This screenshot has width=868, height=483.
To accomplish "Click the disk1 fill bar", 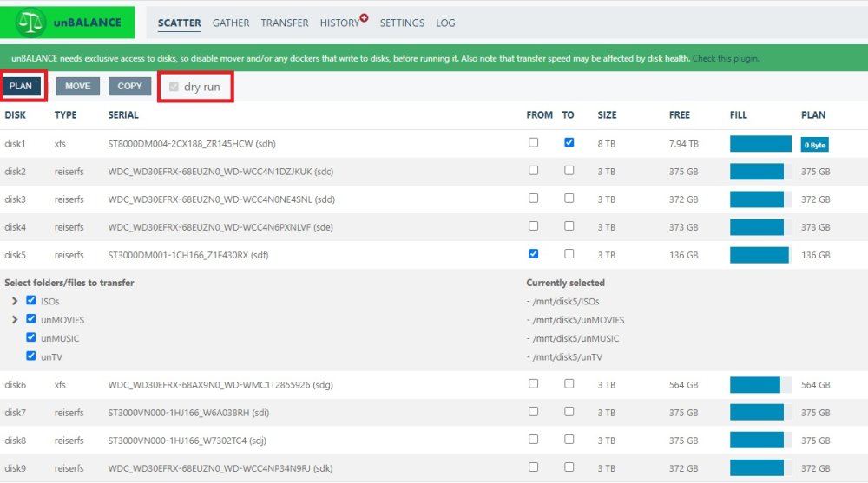I will point(760,144).
